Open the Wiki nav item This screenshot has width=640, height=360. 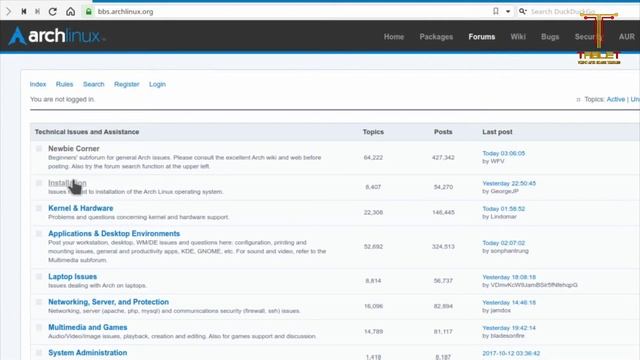518,37
